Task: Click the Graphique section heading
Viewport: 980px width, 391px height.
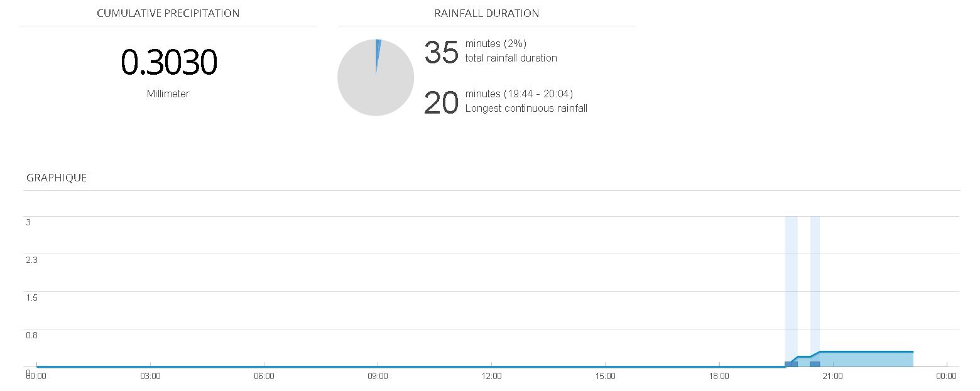Action: (57, 178)
